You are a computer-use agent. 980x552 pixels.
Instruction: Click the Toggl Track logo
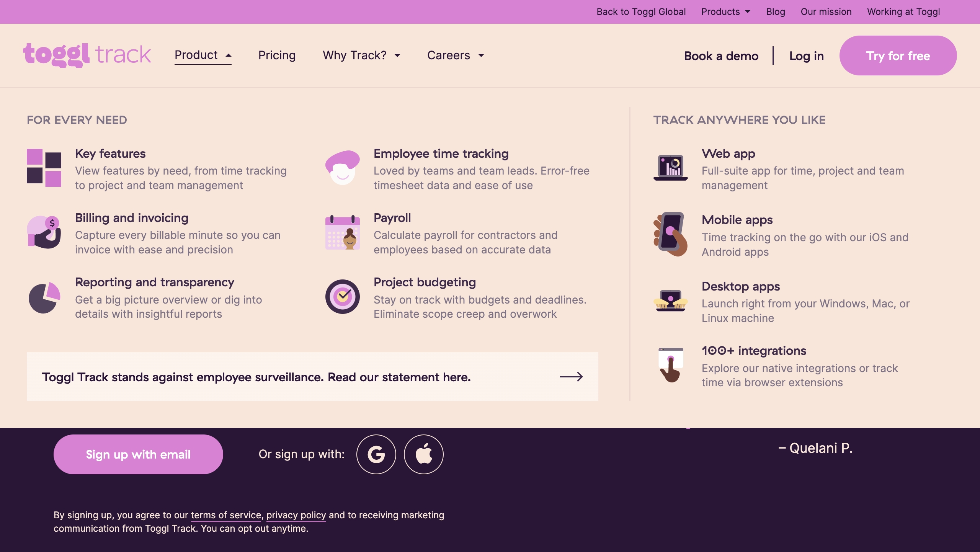click(x=87, y=55)
